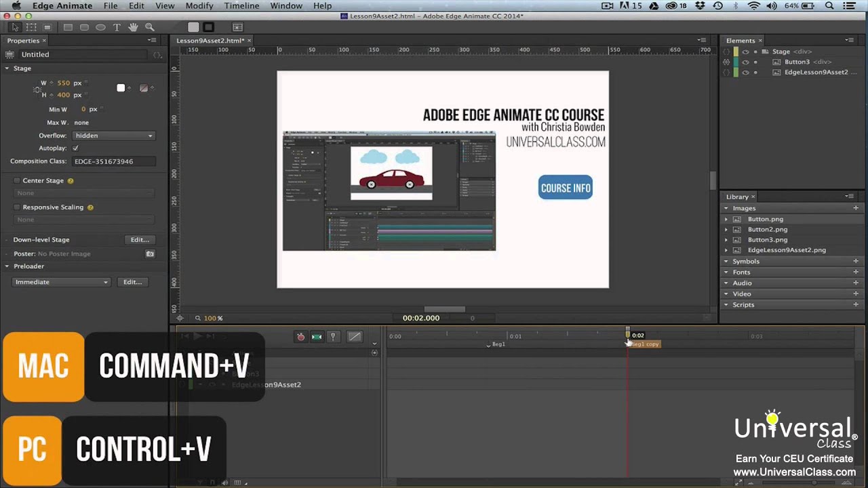Click the layout preferences toolbar icon
This screenshot has width=868, height=488.
[x=237, y=27]
